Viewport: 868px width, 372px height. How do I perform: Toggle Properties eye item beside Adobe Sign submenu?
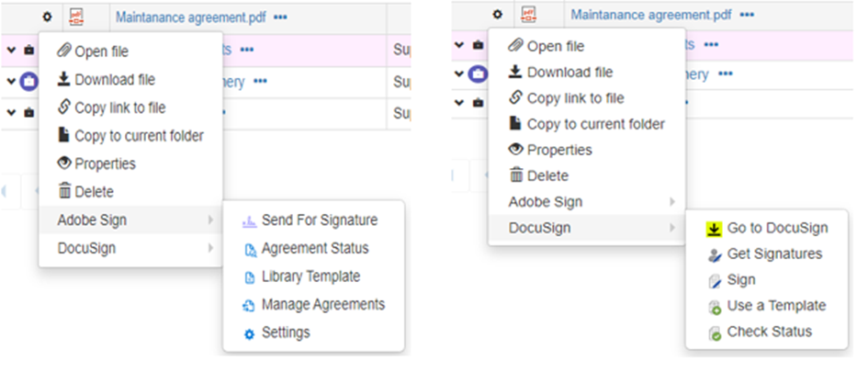(x=96, y=164)
